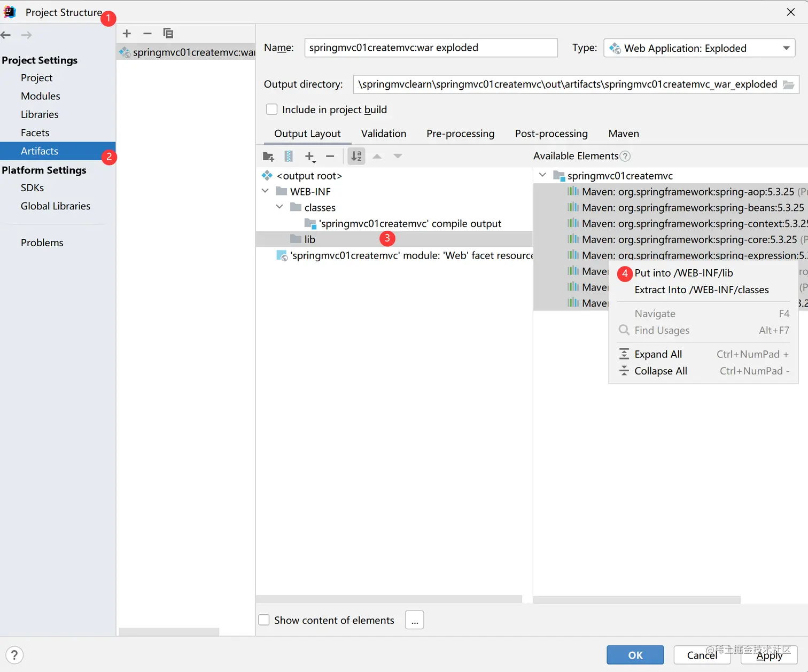Image resolution: width=808 pixels, height=672 pixels.
Task: Open Available Elements help icon
Action: (625, 157)
